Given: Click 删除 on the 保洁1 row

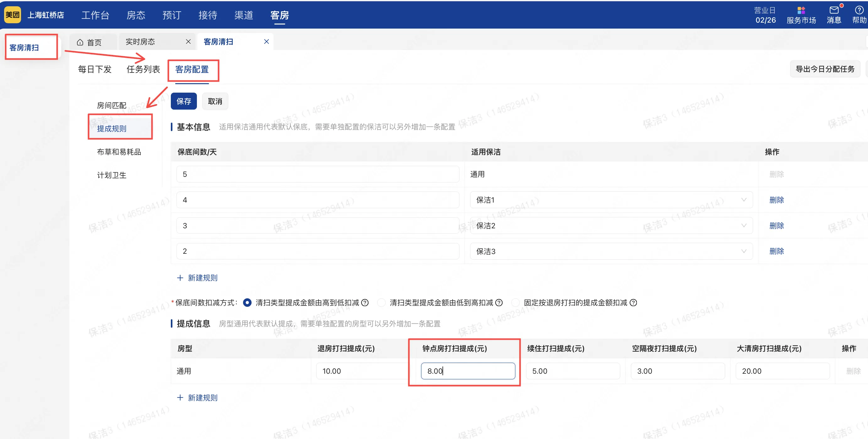Looking at the screenshot, I should [x=777, y=199].
